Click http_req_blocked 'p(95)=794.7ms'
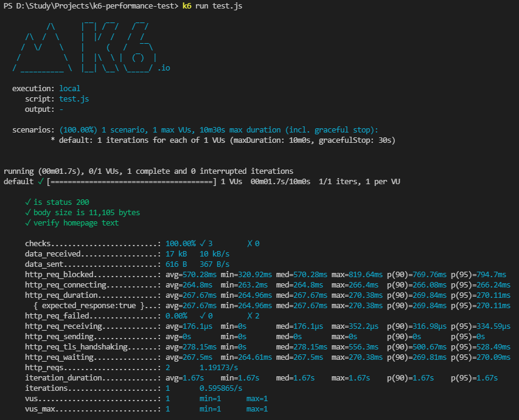519x420 pixels. (478, 275)
